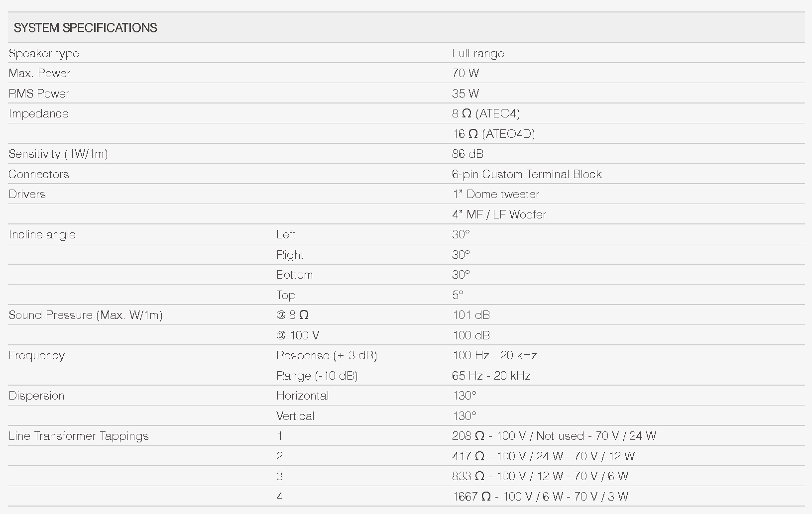
Task: Click the Sound Pressure (Max. W/1m) label
Action: pos(86,315)
